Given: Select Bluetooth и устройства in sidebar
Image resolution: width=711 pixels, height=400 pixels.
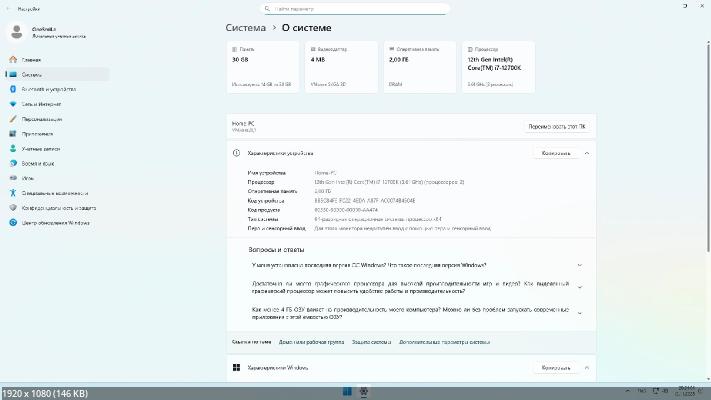Looking at the screenshot, I should pos(48,89).
